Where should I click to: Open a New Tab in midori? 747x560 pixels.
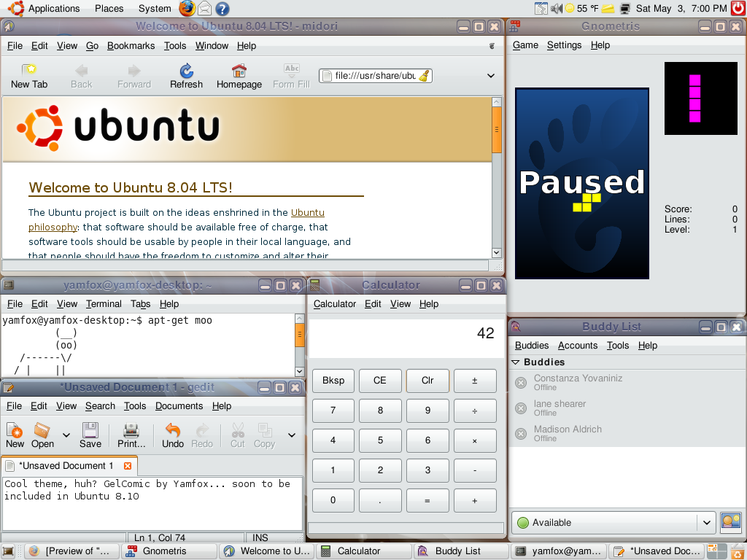[x=29, y=76]
